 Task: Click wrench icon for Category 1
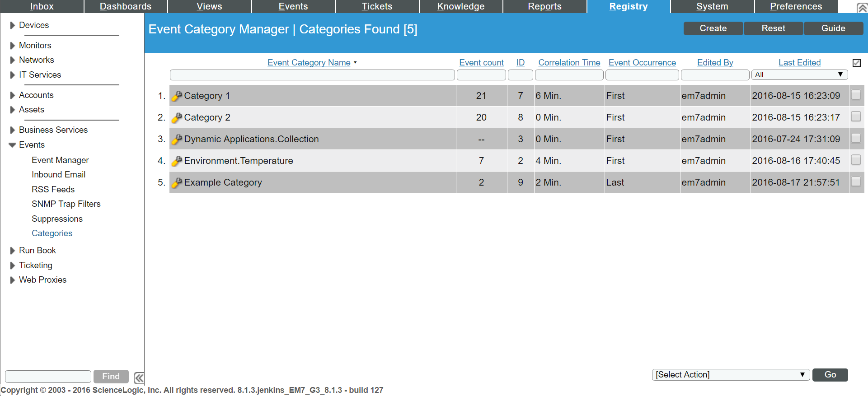pyautogui.click(x=177, y=96)
